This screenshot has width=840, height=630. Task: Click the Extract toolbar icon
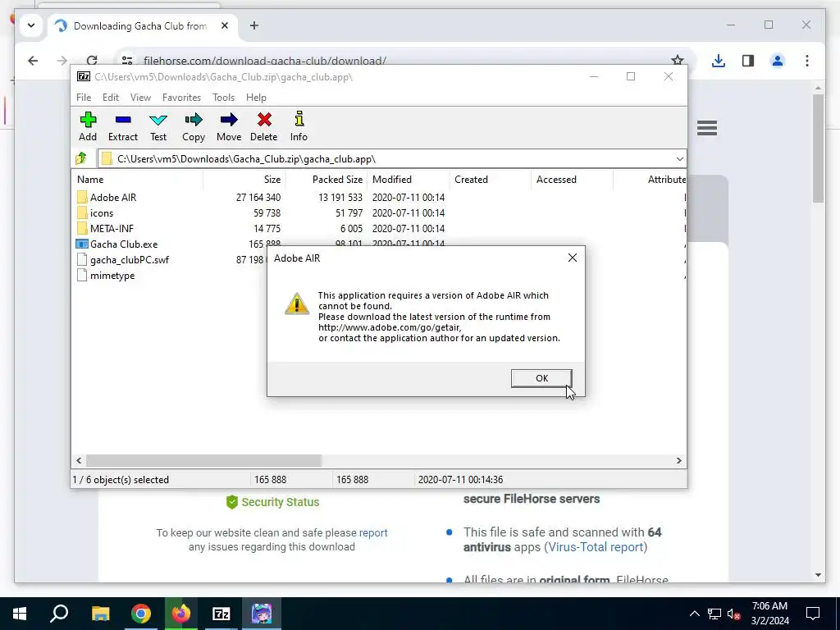123,126
